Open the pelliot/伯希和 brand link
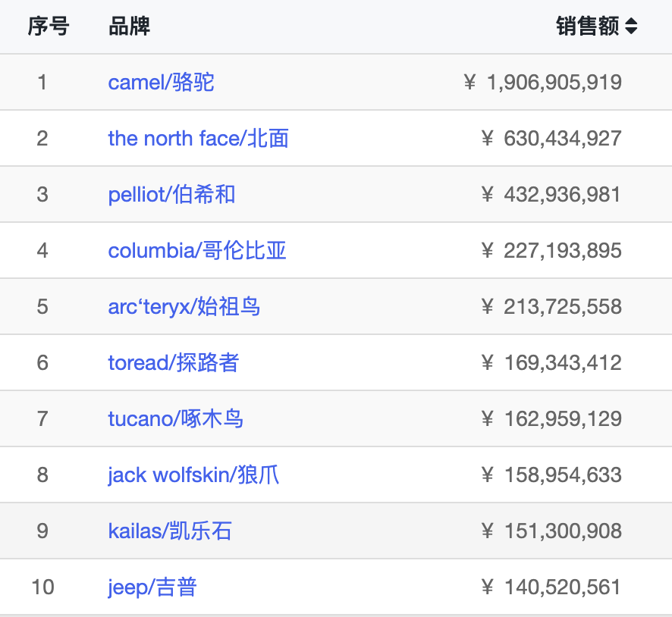Screen dimensions: 672x617 [171, 194]
